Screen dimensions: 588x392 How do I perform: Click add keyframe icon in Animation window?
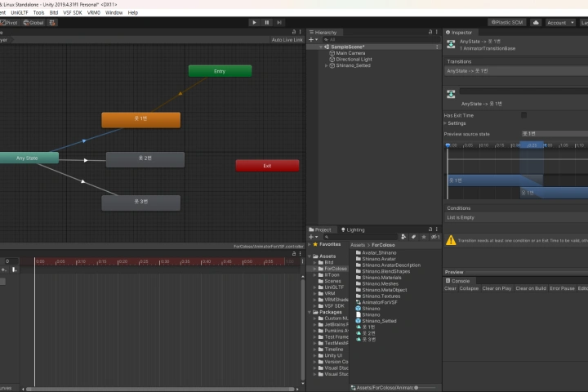[x=4, y=269]
